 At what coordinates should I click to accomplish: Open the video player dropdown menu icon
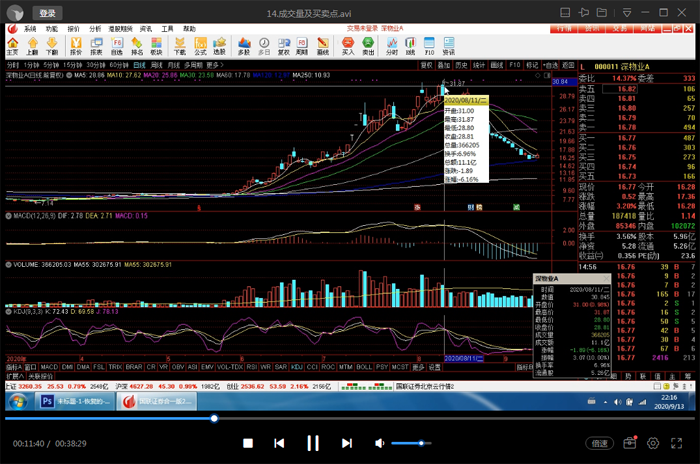click(x=627, y=13)
